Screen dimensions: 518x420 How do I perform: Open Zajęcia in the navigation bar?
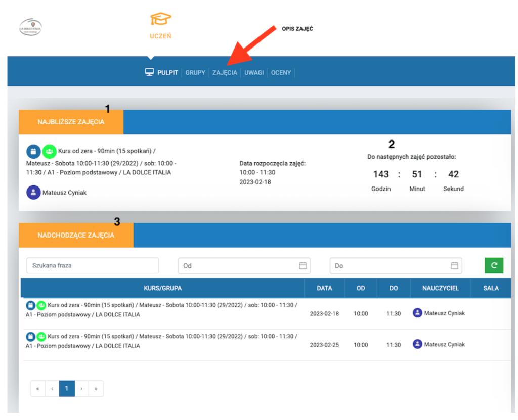(225, 73)
